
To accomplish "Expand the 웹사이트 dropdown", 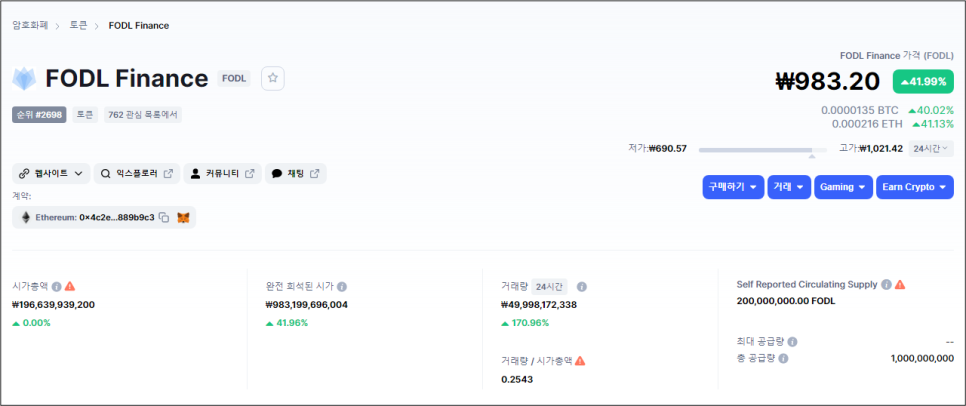I will tap(51, 173).
